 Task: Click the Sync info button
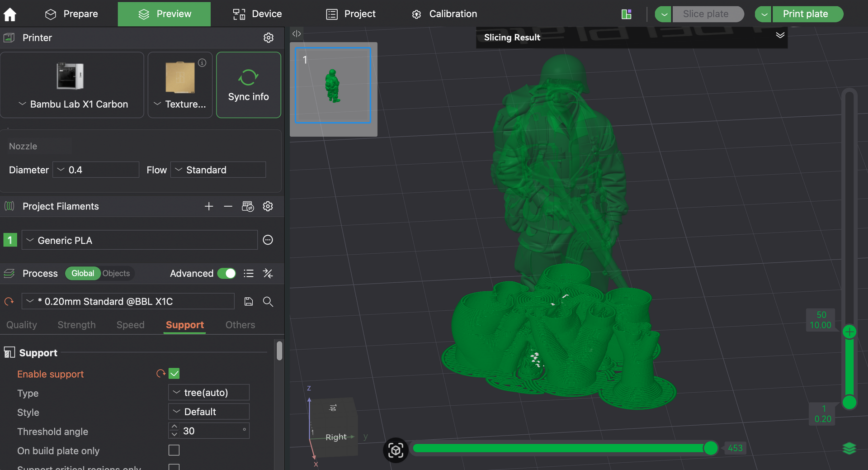click(x=248, y=85)
